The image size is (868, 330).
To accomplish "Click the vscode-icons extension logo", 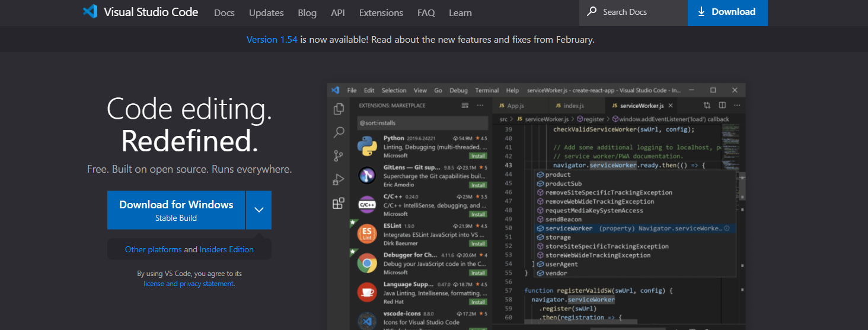I will click(x=367, y=321).
